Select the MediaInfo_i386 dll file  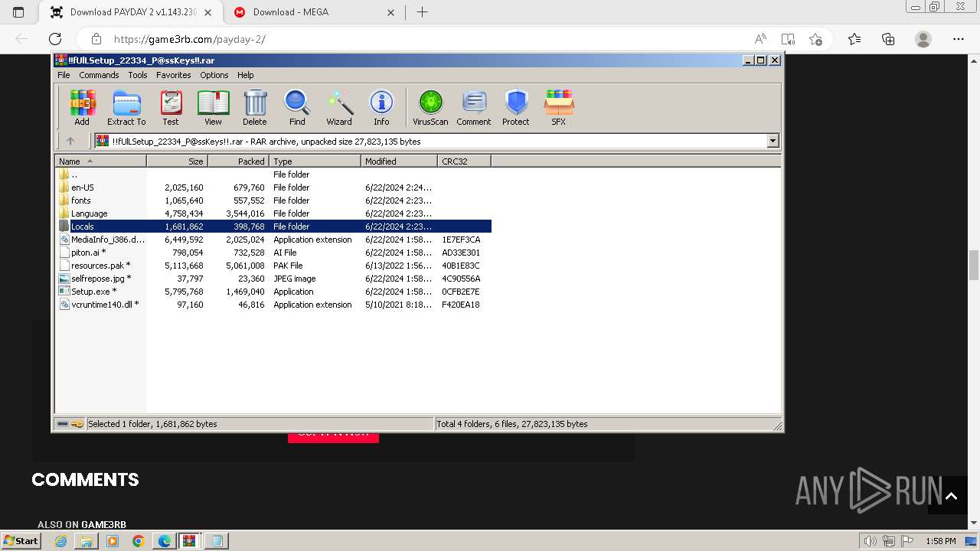pos(274,240)
